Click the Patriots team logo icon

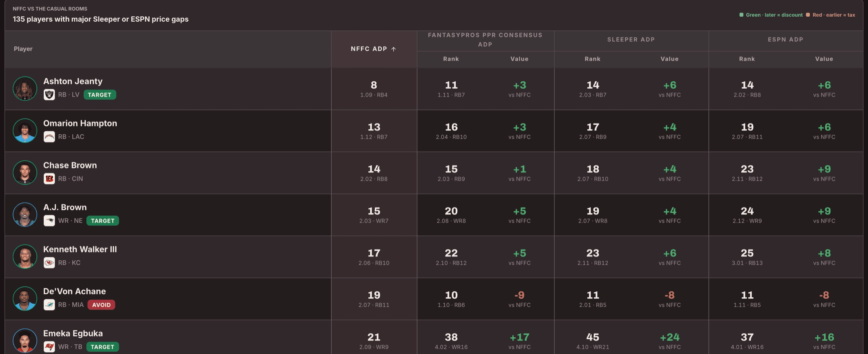click(49, 221)
